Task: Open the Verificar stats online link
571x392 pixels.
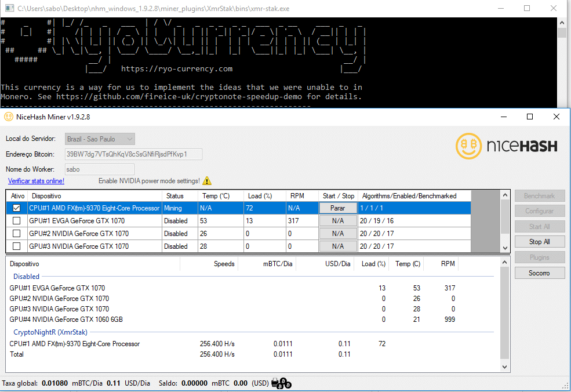Action: pyautogui.click(x=36, y=181)
